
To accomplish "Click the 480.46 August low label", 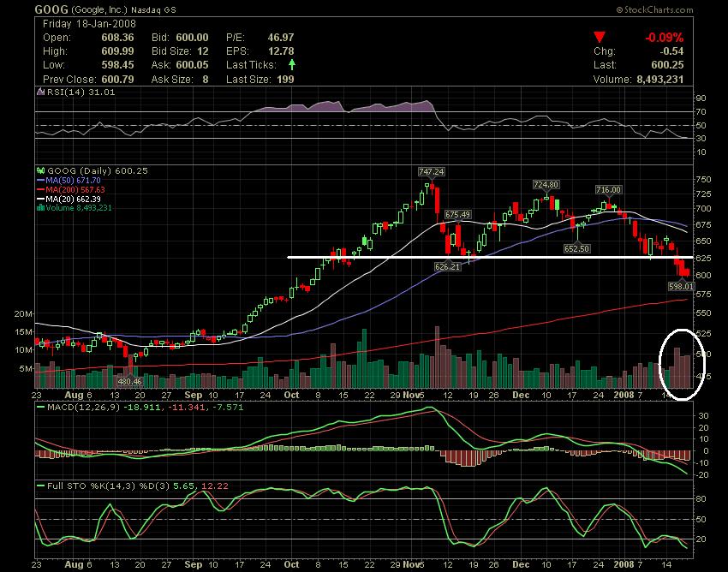I will pos(130,382).
